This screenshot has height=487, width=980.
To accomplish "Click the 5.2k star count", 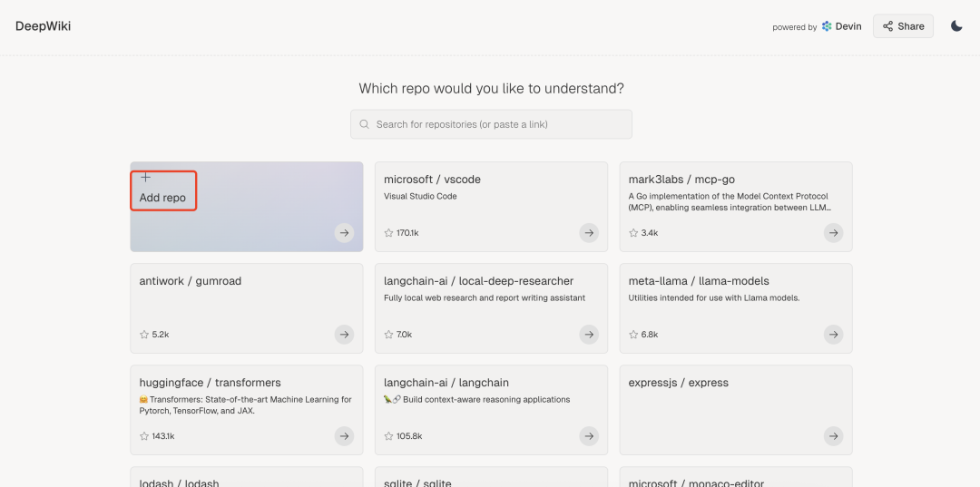I will [x=161, y=335].
